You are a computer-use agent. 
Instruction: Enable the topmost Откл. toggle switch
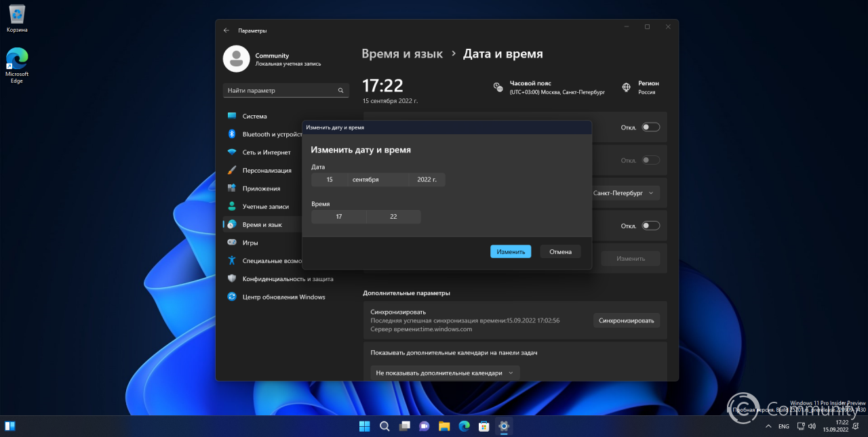(x=650, y=127)
